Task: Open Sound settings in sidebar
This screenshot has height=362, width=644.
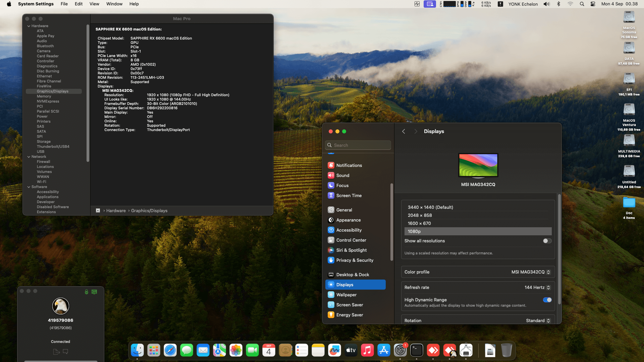Action: pyautogui.click(x=343, y=175)
